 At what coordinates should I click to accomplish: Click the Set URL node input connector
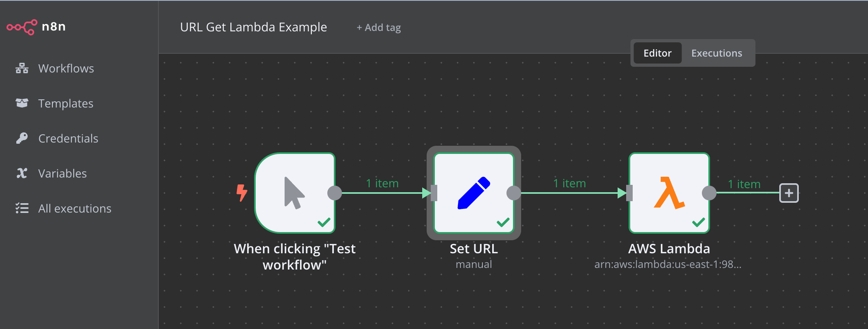click(x=434, y=193)
